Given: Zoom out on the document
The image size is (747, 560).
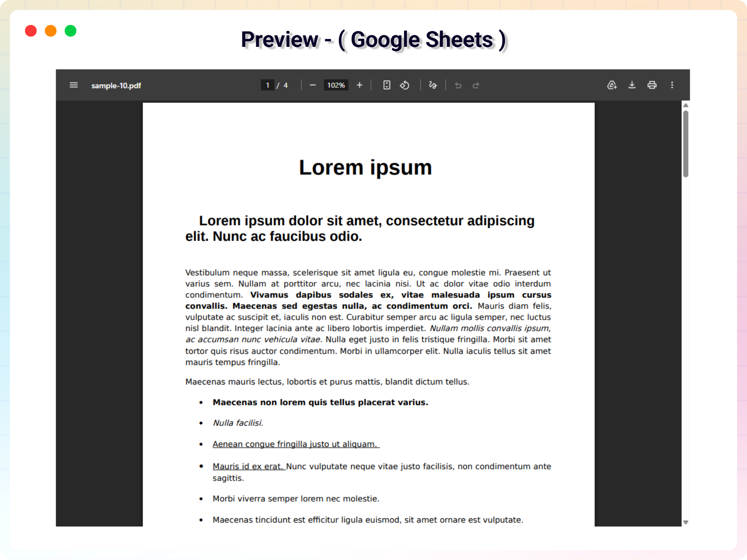Looking at the screenshot, I should click(x=312, y=85).
